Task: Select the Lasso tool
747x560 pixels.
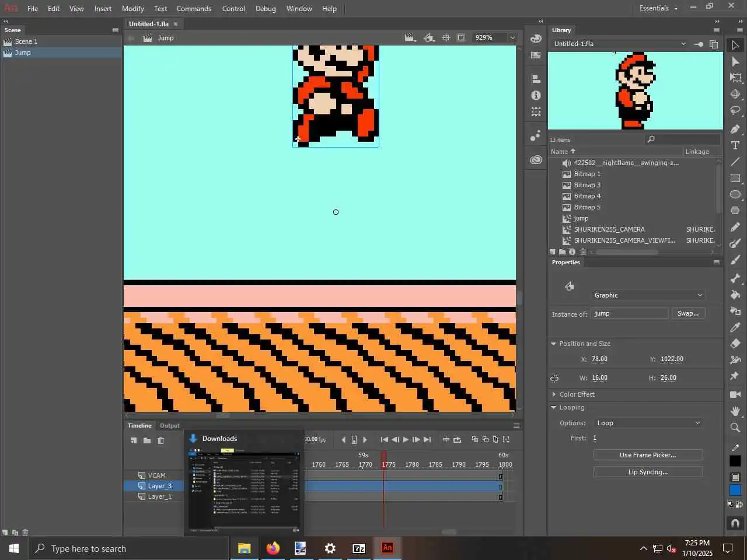Action: (735, 110)
